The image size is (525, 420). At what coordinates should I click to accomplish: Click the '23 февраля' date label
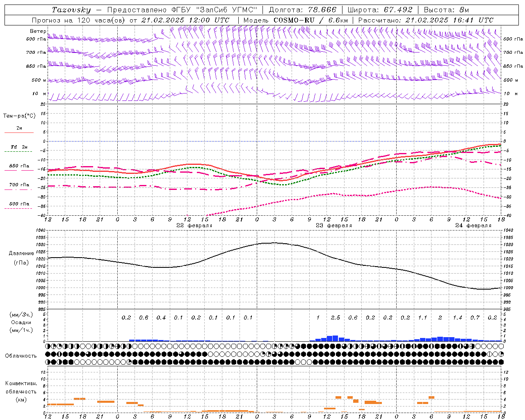click(334, 226)
